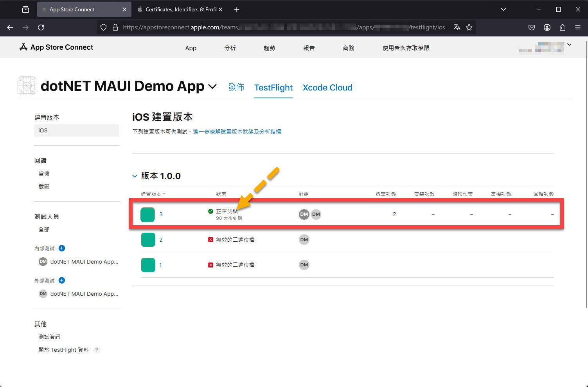Click the App Store Connect logo
The height and width of the screenshot is (387, 588).
click(56, 47)
